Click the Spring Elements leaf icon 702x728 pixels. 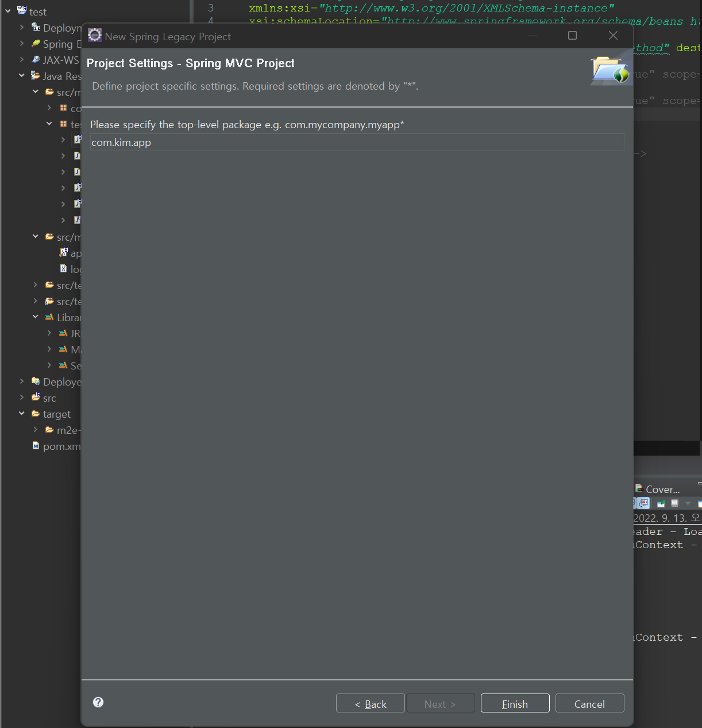point(36,43)
